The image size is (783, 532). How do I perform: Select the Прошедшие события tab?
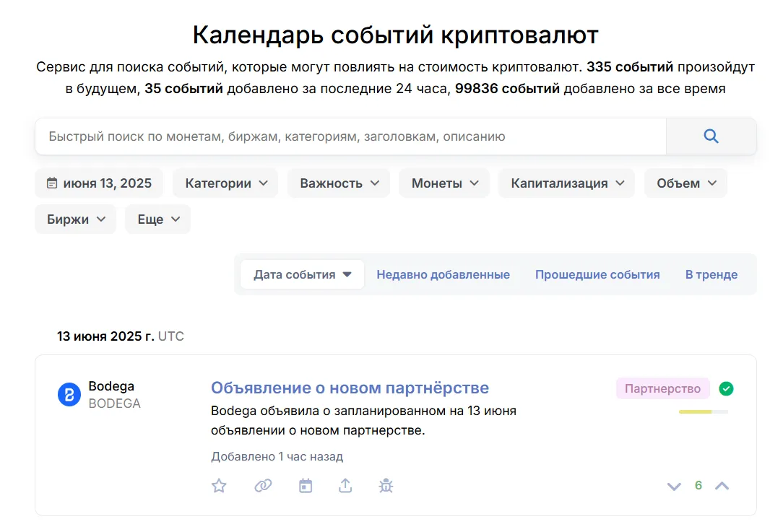(597, 274)
